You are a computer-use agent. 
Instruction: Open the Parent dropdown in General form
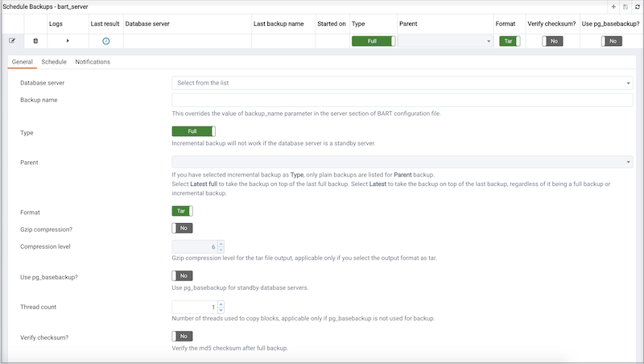(402, 162)
